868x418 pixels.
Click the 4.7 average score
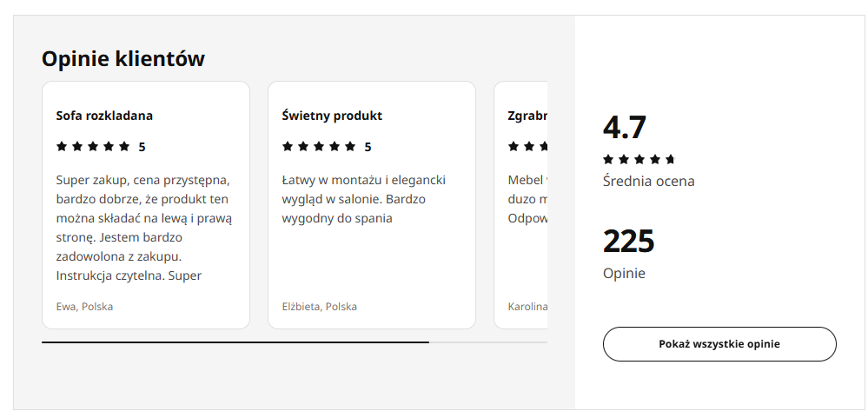tap(625, 127)
